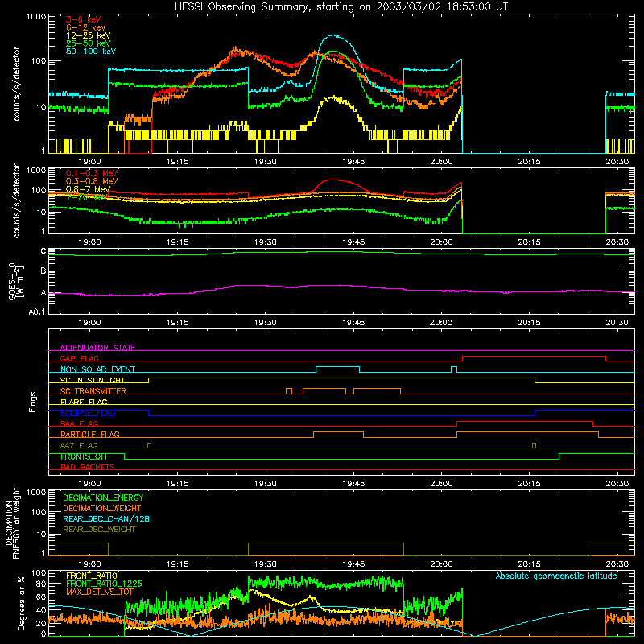Select the PARTICLE_FLAG label

pyautogui.click(x=90, y=434)
